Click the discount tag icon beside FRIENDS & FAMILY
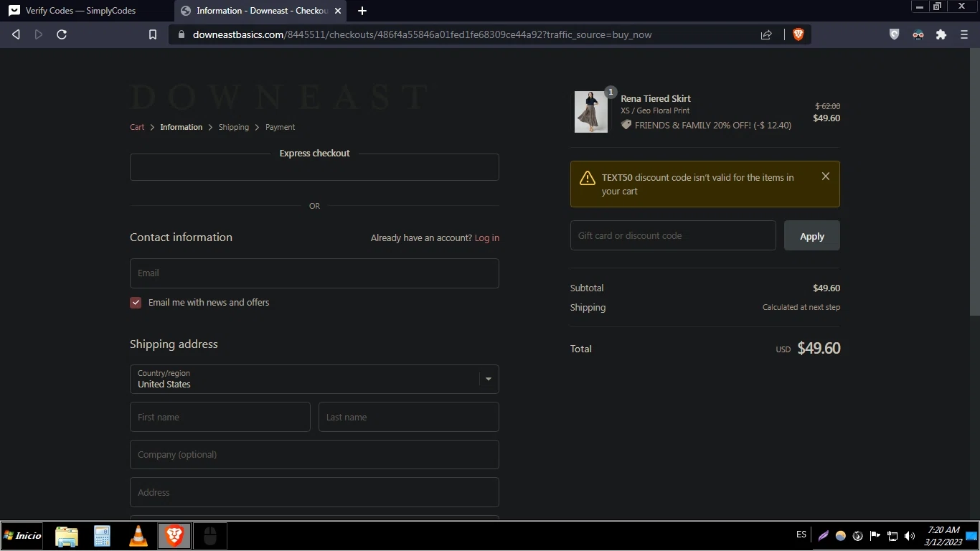Viewport: 980px width, 551px height. tap(626, 125)
